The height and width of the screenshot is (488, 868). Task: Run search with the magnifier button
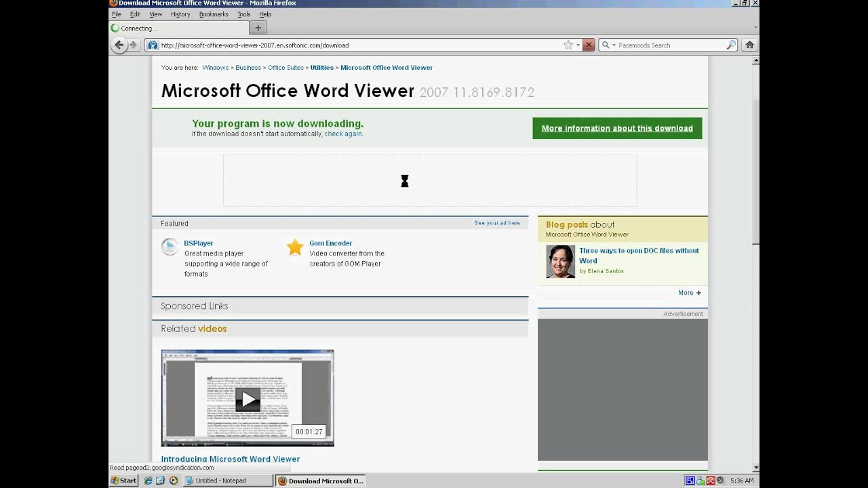pyautogui.click(x=731, y=45)
